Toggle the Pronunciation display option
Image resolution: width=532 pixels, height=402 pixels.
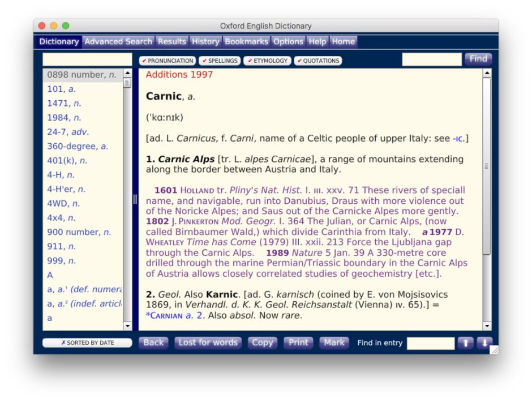(x=168, y=61)
